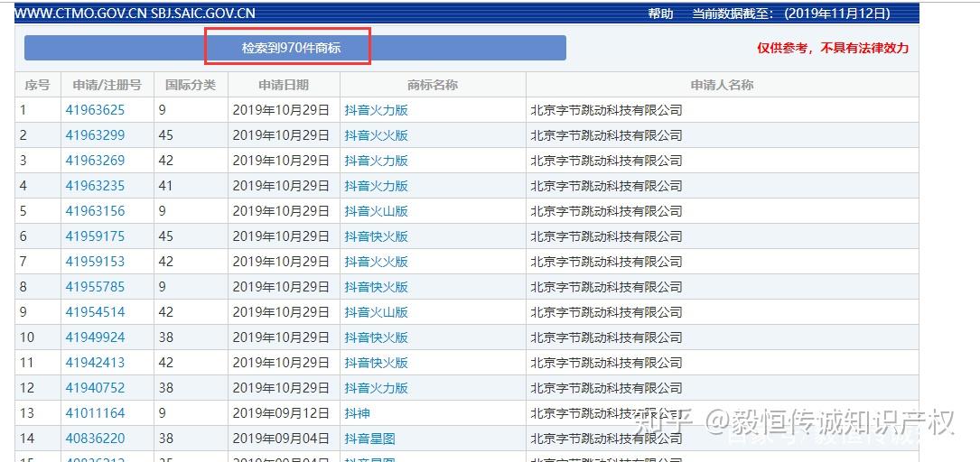Viewport: 980px width, 462px height.
Task: Open registration number 41942413
Action: click(x=95, y=363)
